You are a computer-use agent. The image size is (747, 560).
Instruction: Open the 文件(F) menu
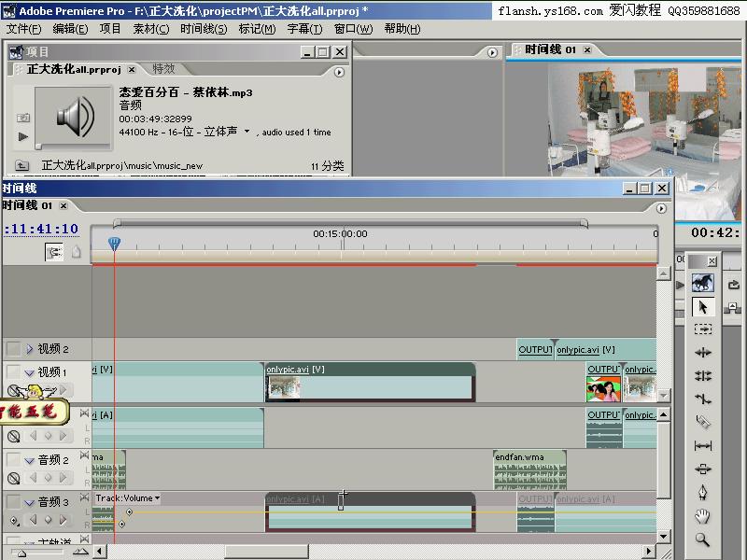[24, 29]
